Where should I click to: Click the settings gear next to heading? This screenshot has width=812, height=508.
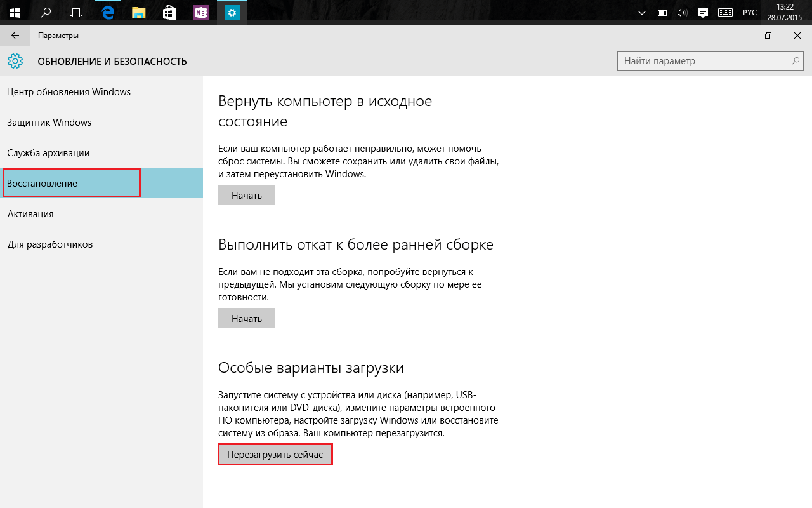(15, 61)
